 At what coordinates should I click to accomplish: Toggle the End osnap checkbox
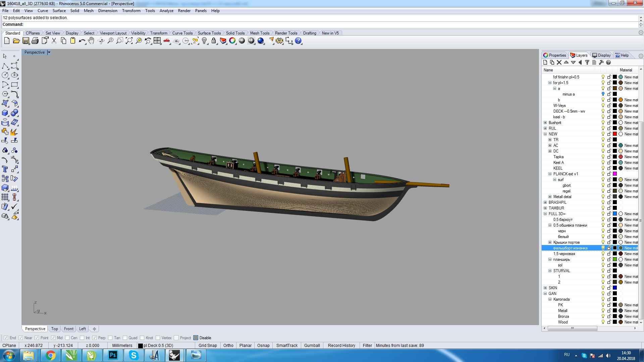[6, 338]
